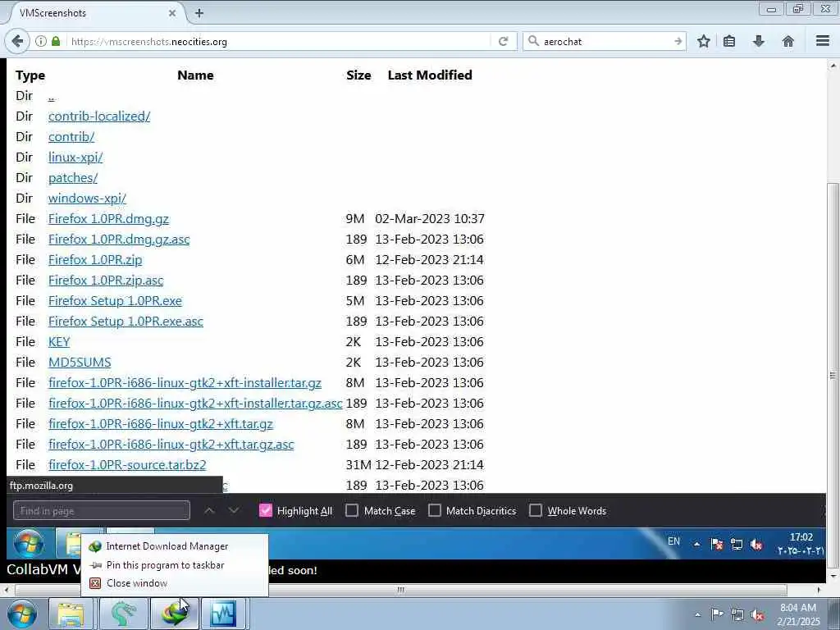Click the VM muted volume icon
This screenshot has width=840, height=630.
tap(756, 545)
